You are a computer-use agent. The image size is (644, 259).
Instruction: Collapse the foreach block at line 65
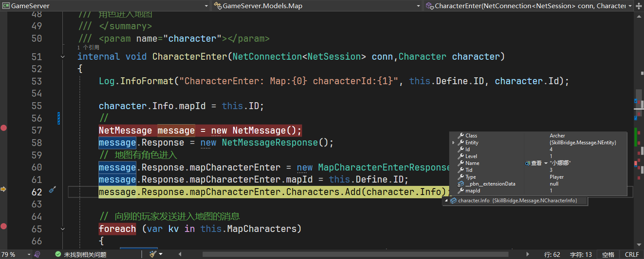pos(63,229)
